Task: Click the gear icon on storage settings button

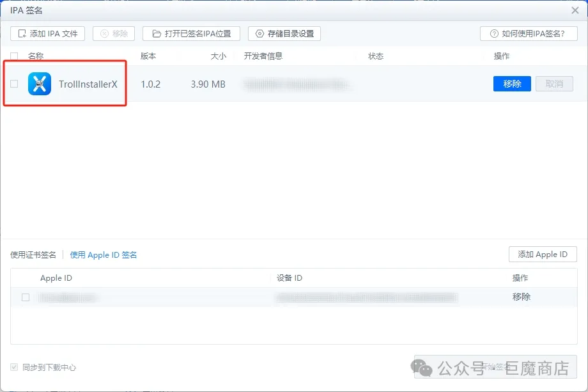Action: point(259,34)
